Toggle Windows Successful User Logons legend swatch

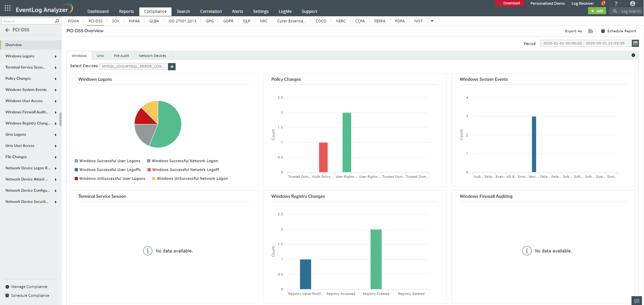76,161
